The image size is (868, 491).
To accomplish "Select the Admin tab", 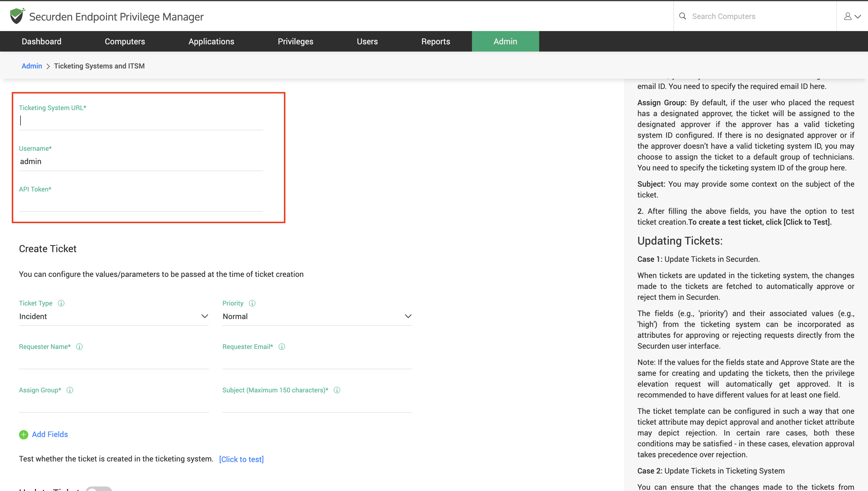I will point(505,42).
